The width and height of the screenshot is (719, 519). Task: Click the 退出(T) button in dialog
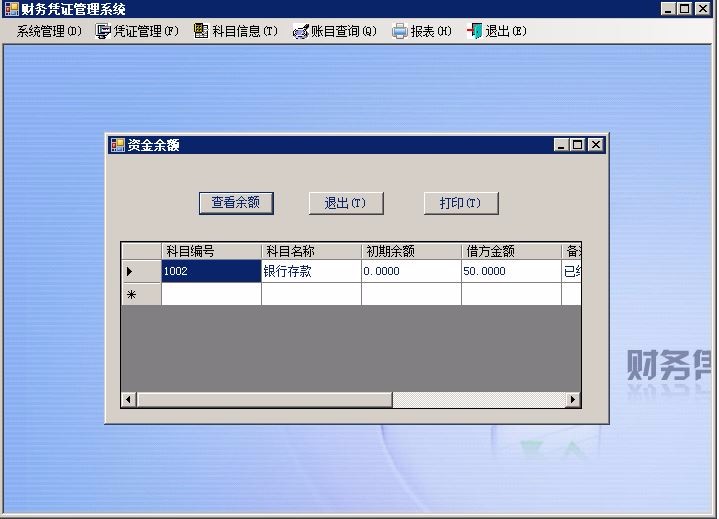point(346,203)
